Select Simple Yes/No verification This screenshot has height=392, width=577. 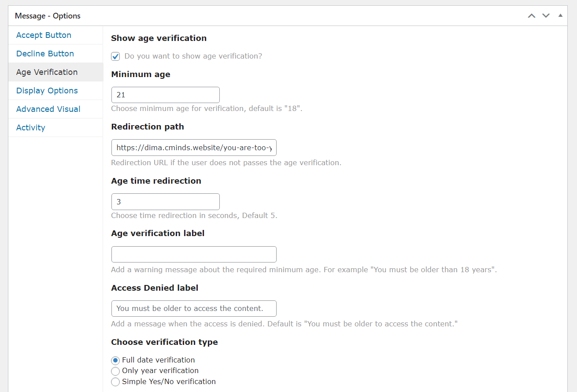[115, 382]
